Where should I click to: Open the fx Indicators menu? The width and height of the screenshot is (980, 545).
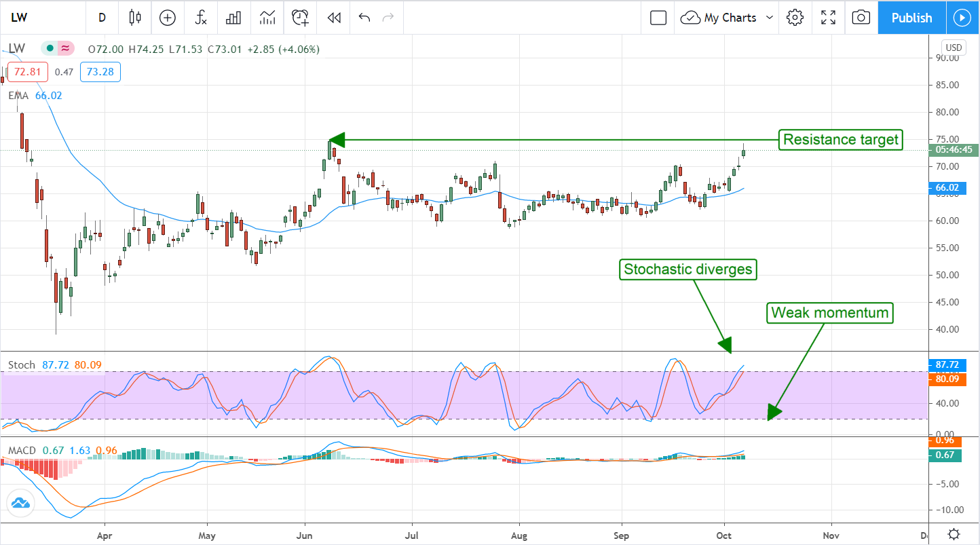coord(201,18)
